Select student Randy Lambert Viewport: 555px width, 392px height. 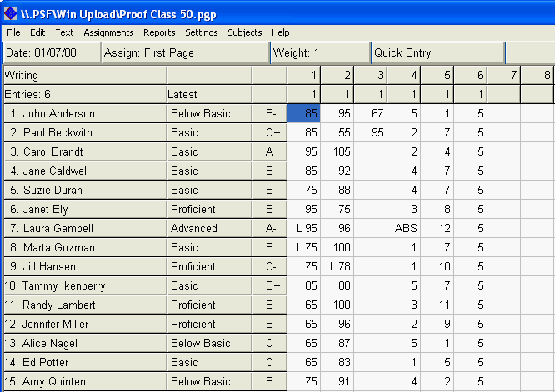tap(85, 305)
